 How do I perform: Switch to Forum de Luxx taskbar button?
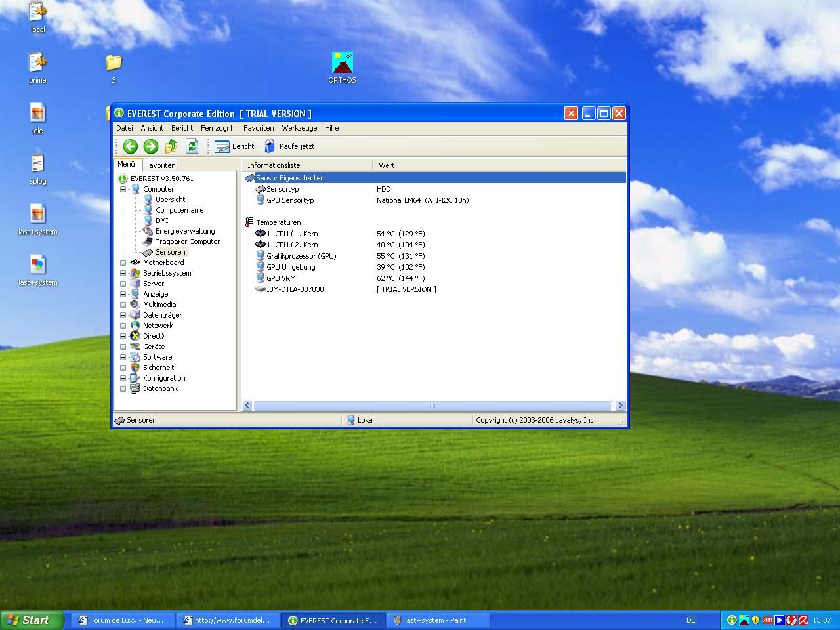[x=123, y=620]
